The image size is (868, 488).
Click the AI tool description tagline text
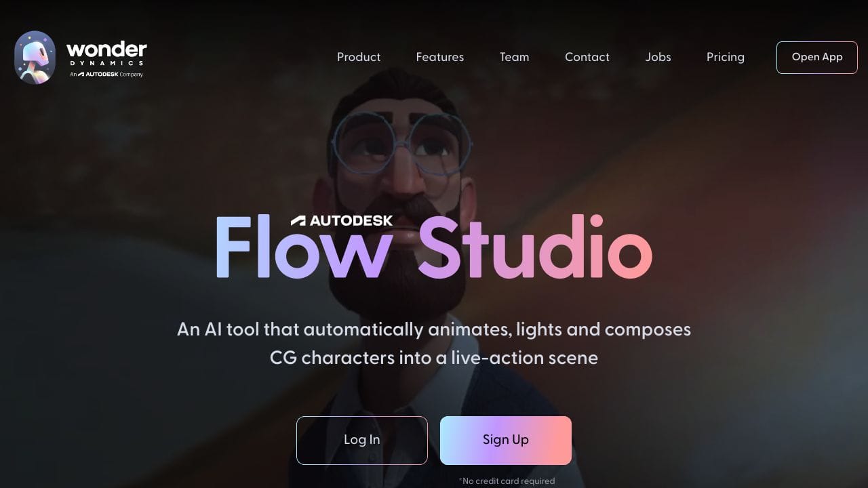pos(434,344)
